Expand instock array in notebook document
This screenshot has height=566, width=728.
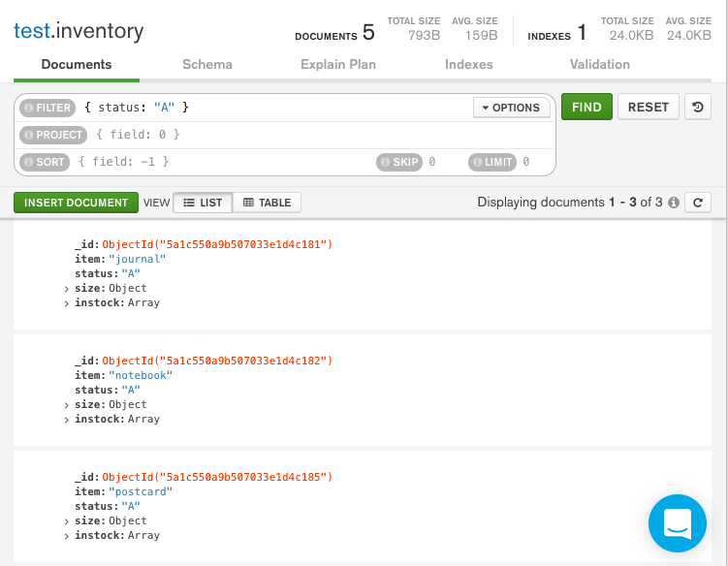pos(67,420)
